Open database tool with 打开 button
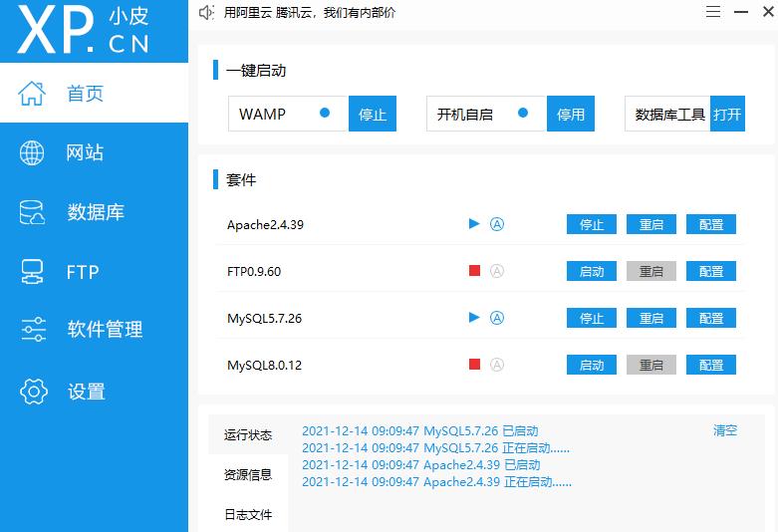The image size is (778, 532). click(727, 114)
